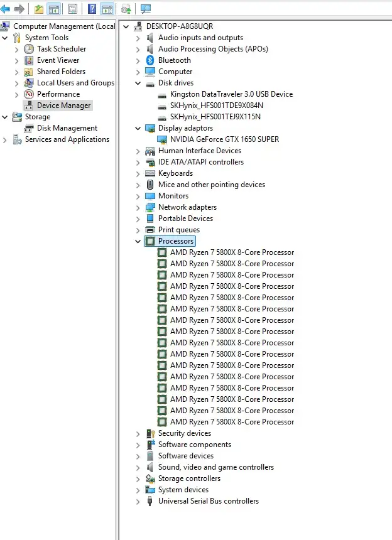
Task: Click the grey Forward arrow in toolbar
Action: [19, 9]
